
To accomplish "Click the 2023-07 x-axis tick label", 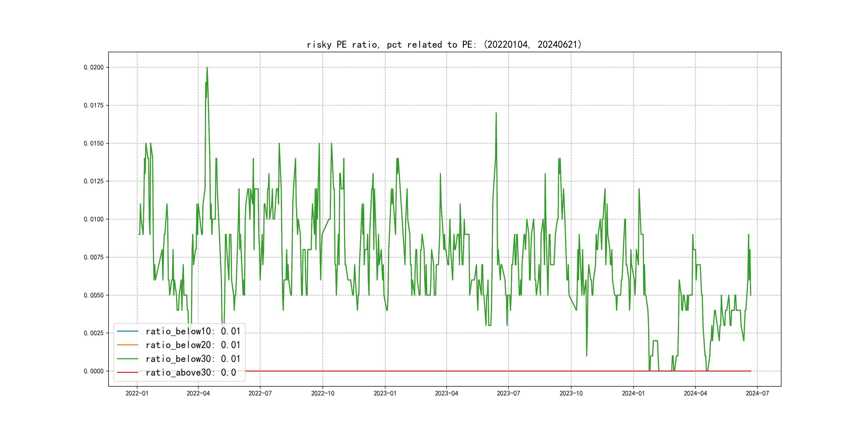I will tap(508, 394).
